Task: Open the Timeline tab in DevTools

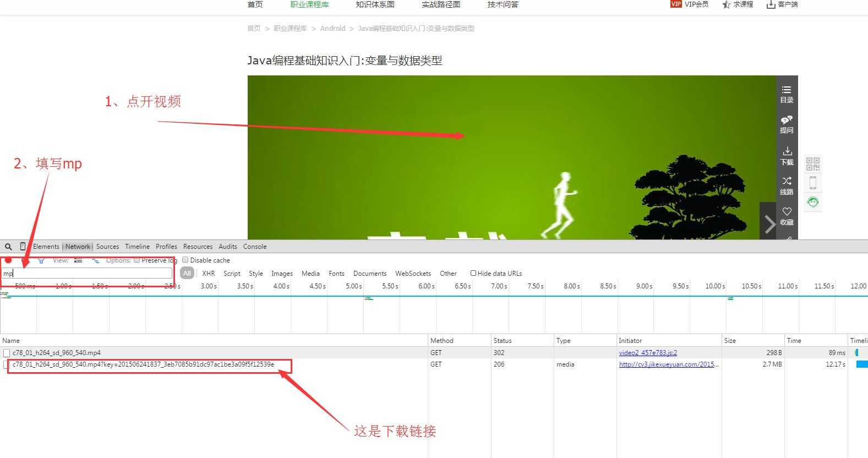Action: (x=137, y=247)
